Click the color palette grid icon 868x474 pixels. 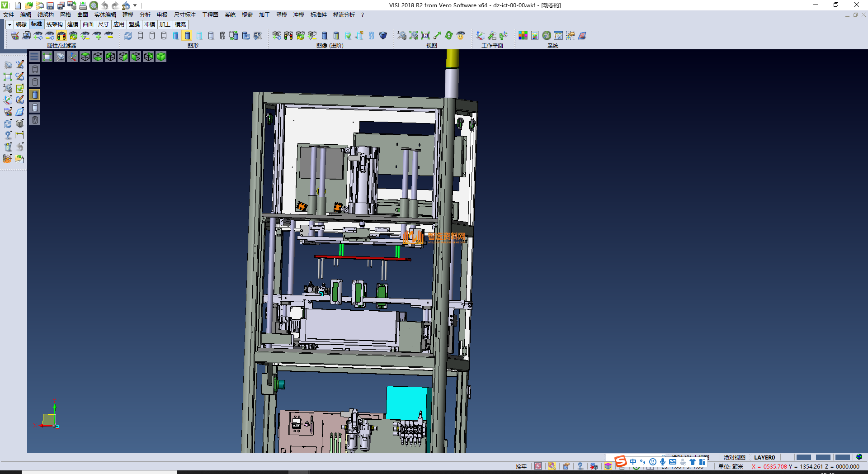523,35
